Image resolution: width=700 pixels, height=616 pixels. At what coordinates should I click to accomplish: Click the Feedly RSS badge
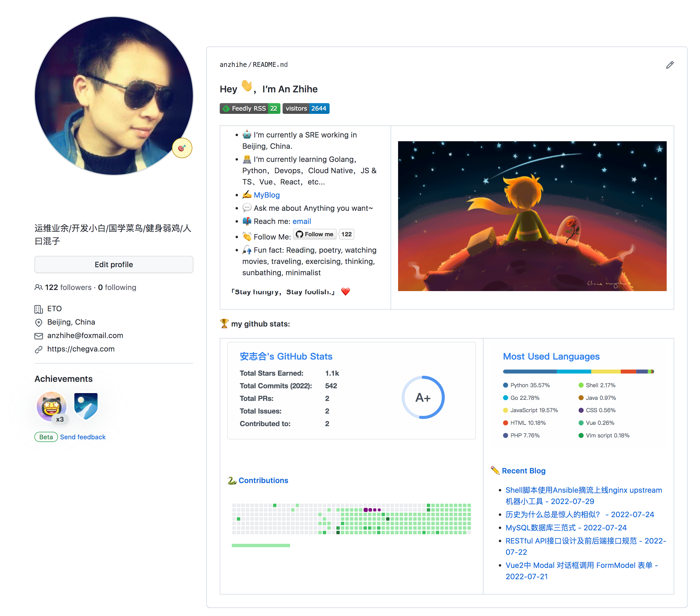pos(250,108)
